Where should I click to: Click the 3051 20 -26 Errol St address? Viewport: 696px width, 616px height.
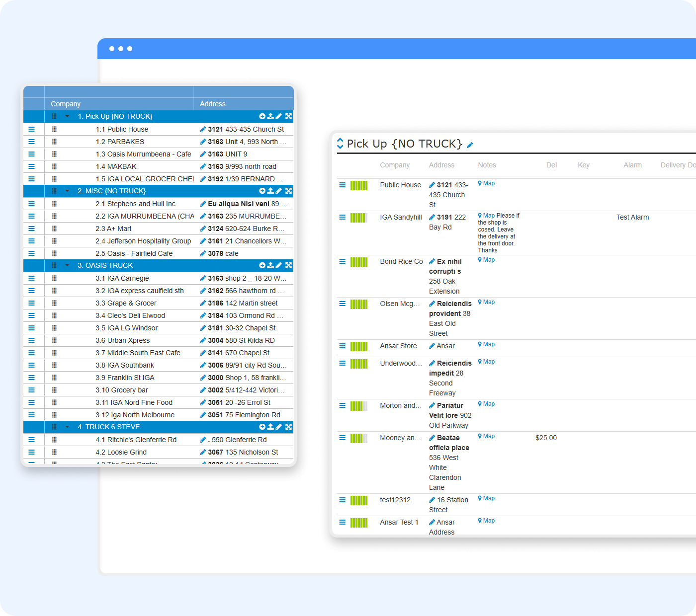[239, 402]
